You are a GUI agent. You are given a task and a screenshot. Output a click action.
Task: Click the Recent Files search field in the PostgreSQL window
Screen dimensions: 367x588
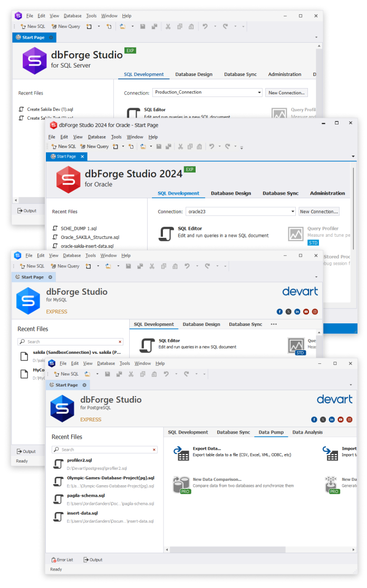pos(104,450)
